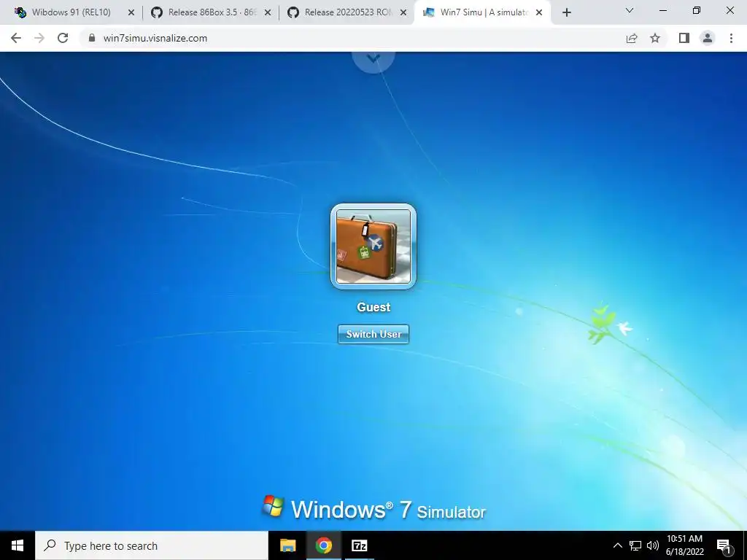Open File Explorer from the taskbar
Image resolution: width=747 pixels, height=560 pixels.
tap(287, 545)
